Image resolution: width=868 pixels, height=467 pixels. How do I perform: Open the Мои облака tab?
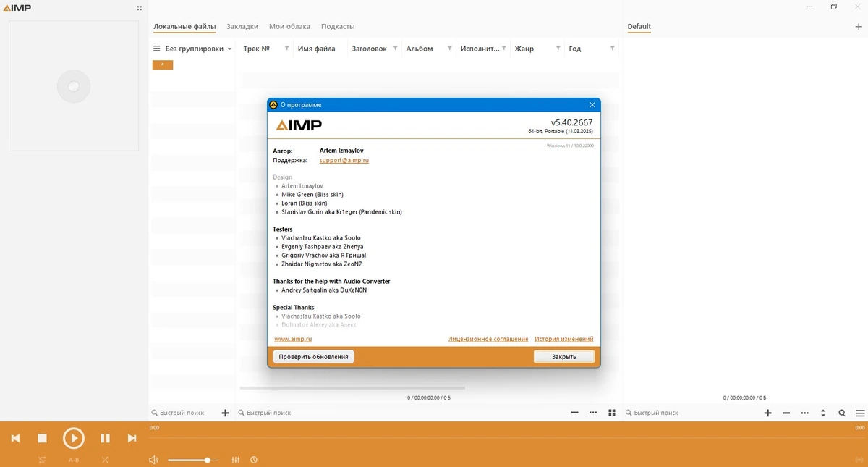(x=289, y=26)
